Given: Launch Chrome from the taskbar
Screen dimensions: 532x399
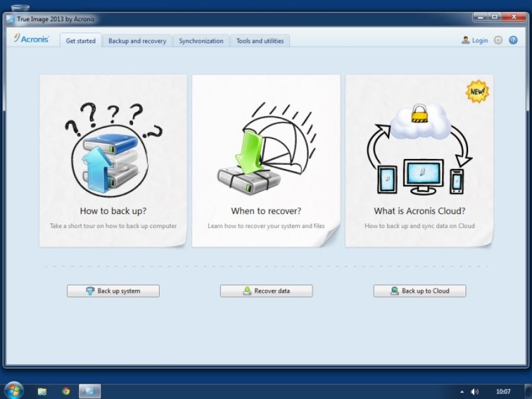Looking at the screenshot, I should coord(66,391).
